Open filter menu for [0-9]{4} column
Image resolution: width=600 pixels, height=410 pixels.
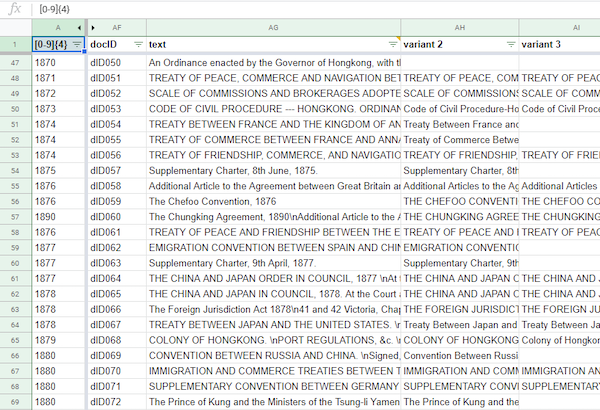(x=77, y=44)
